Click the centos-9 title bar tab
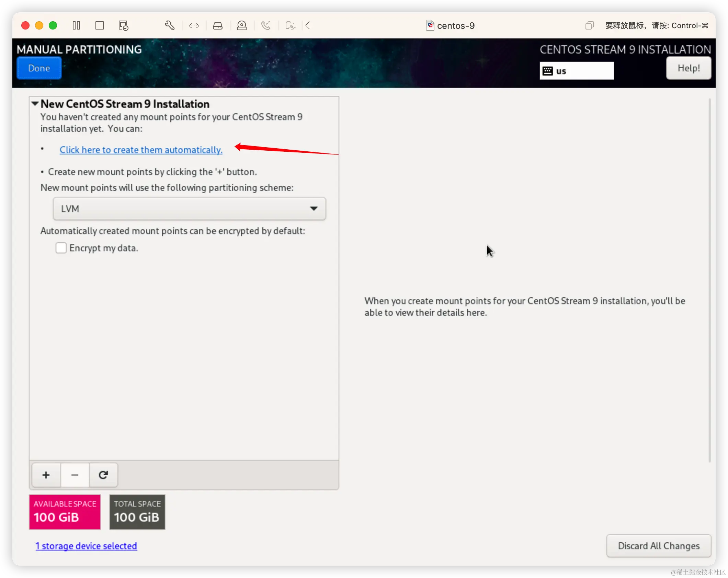 (450, 25)
